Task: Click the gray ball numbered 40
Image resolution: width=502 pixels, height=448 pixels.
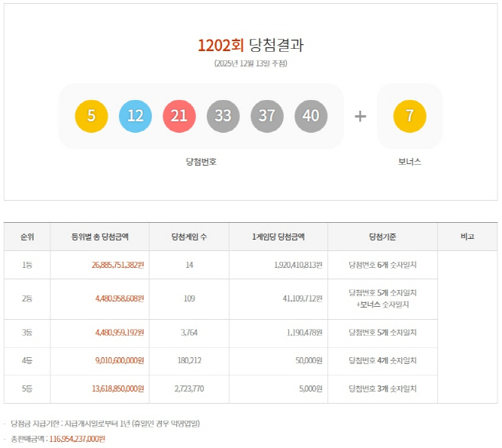Action: (311, 116)
